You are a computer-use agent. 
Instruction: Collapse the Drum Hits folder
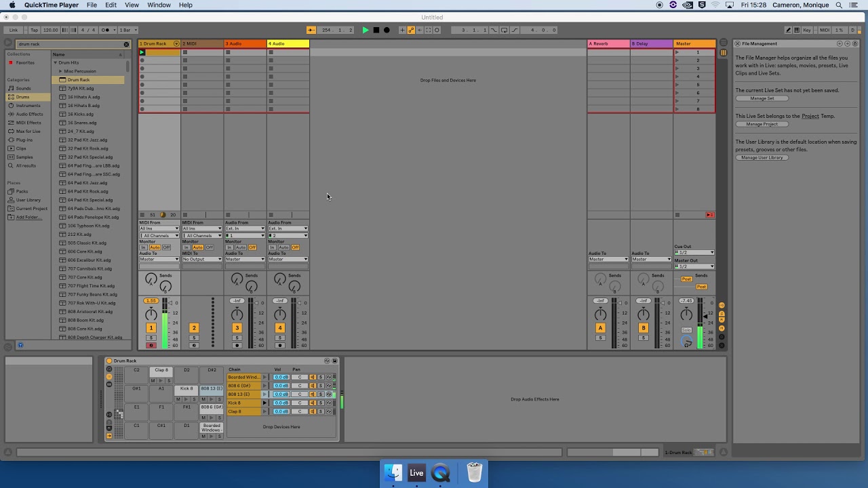click(56, 63)
